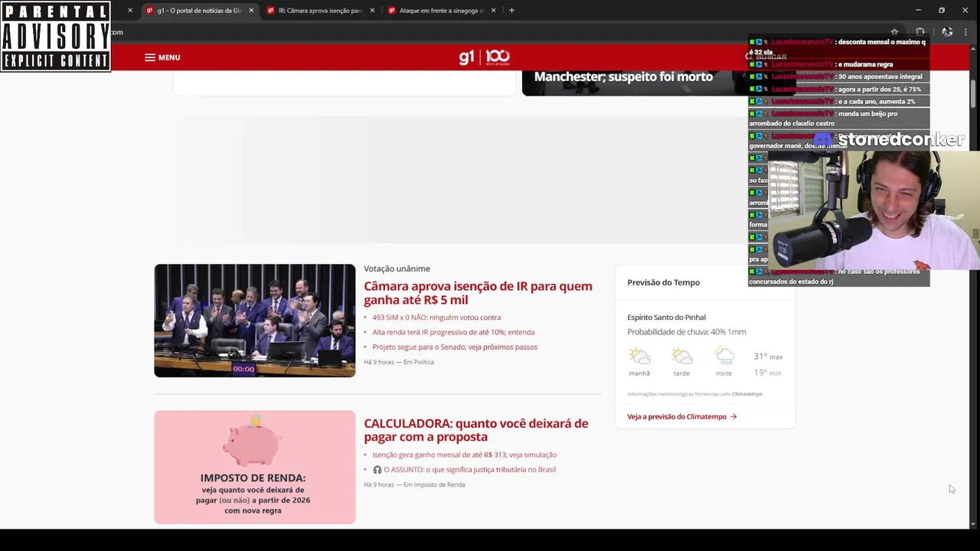980x551 pixels.
Task: Click the Em Política section label
Action: [x=419, y=362]
